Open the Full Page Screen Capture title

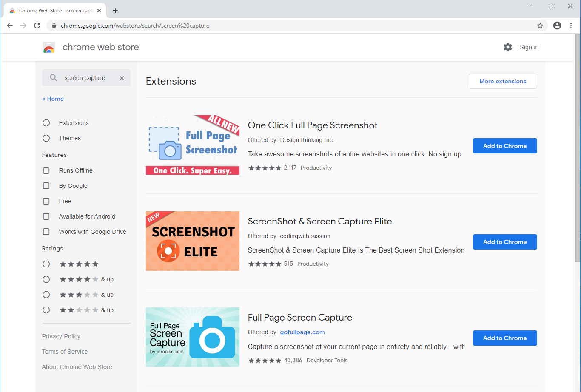coord(300,317)
